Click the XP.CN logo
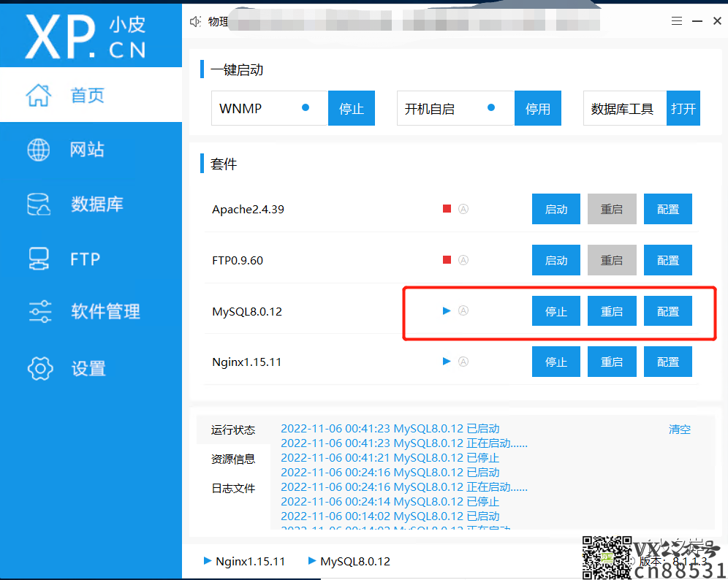Screen dimensions: 728x580 [x=86, y=37]
